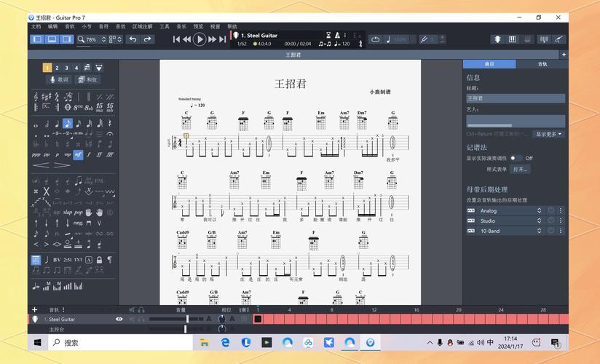600x364 pixels.
Task: Switch to the Song tab (曲目)
Action: tap(489, 64)
